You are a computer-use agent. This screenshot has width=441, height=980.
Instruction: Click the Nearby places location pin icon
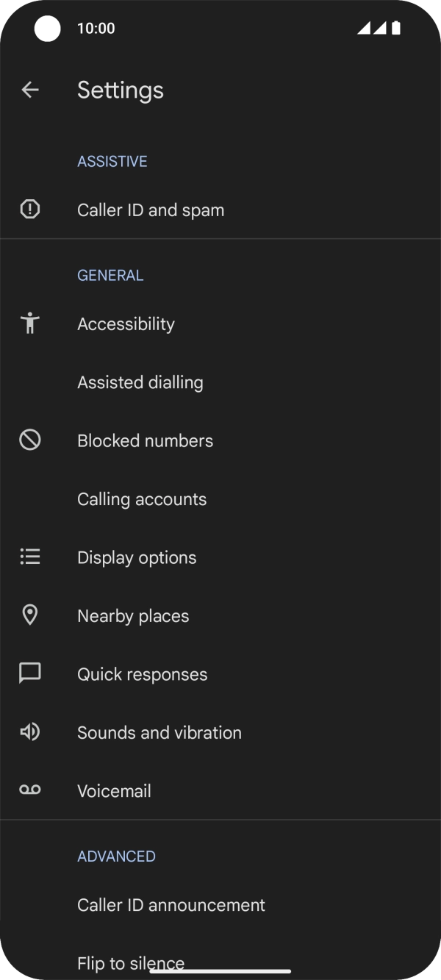(29, 615)
